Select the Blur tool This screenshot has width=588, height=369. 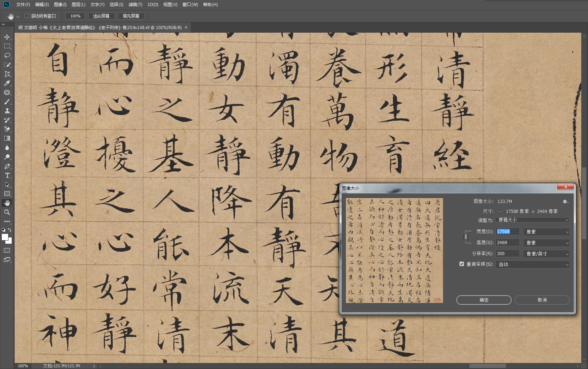(7, 148)
